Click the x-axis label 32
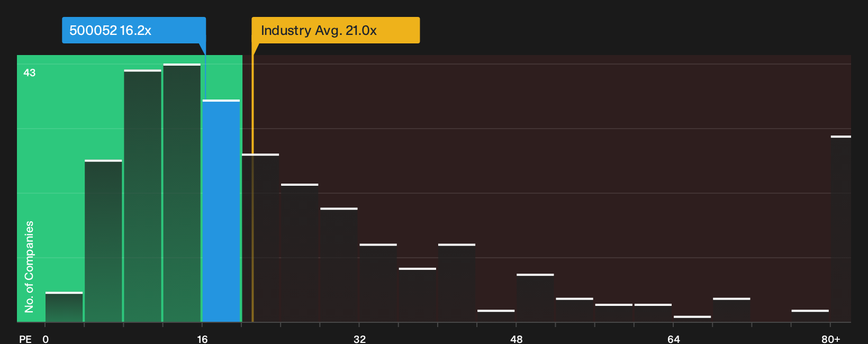Screen dimensions: 868x344 [x=359, y=339]
